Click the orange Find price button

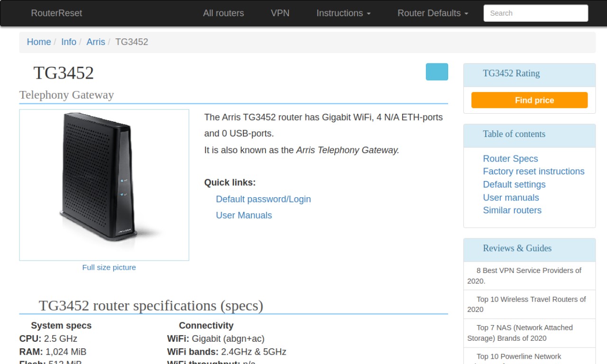click(x=529, y=100)
